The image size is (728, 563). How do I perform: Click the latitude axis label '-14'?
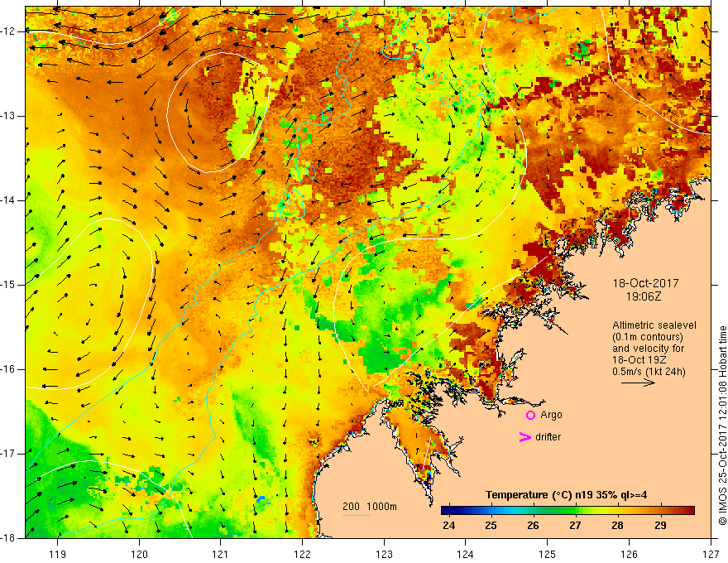(x=9, y=200)
